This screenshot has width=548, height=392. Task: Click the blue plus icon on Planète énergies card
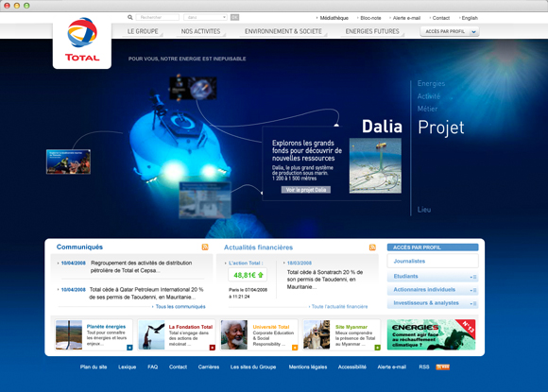coord(129,348)
